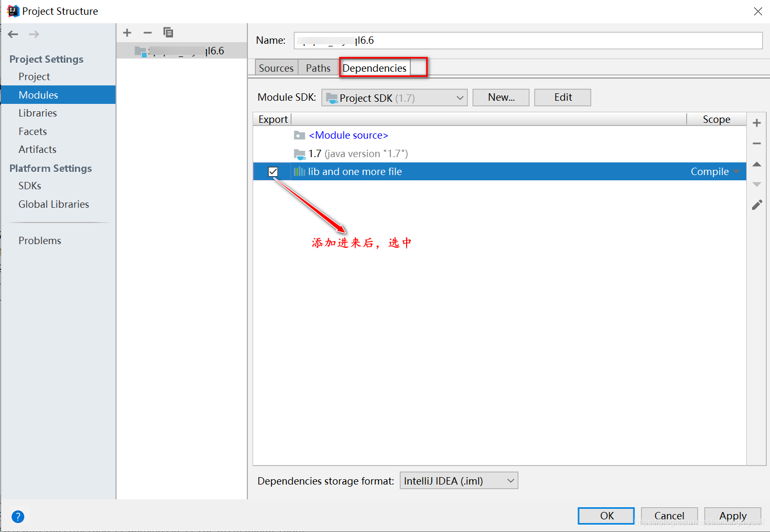
Task: Go forward using the right arrow icon
Action: click(34, 34)
